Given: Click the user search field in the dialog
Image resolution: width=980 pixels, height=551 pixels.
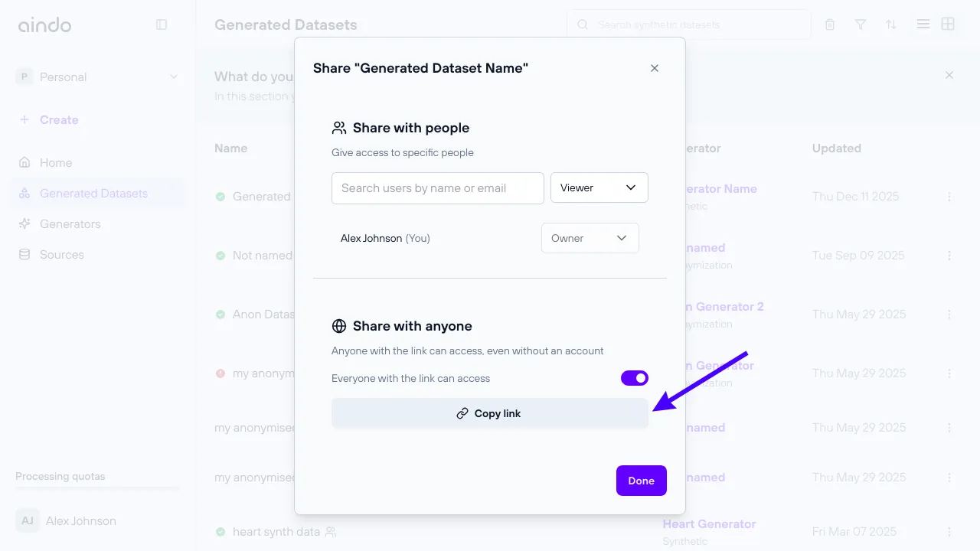Looking at the screenshot, I should click(437, 187).
